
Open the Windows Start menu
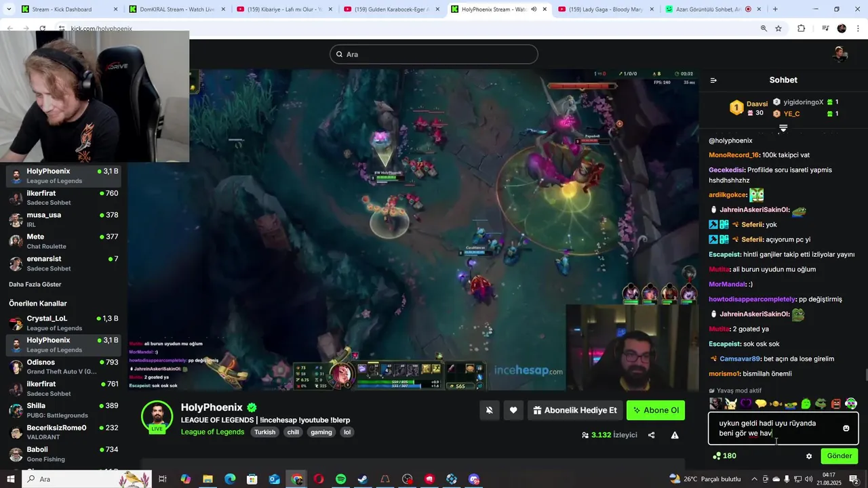tap(11, 479)
